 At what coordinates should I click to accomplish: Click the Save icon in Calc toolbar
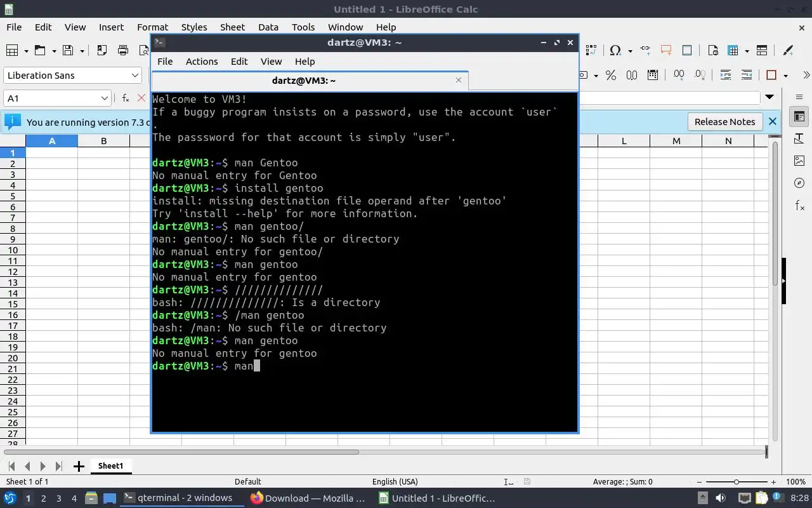pyautogui.click(x=68, y=50)
